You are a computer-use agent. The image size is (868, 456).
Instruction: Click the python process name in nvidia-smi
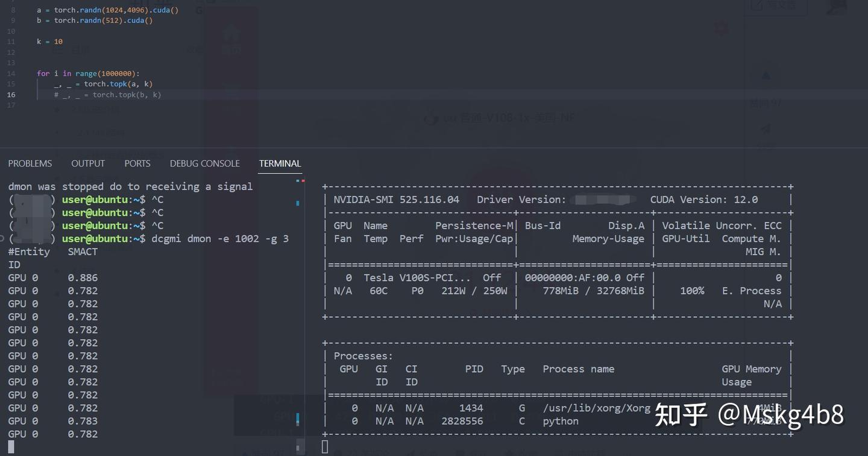pyautogui.click(x=561, y=421)
